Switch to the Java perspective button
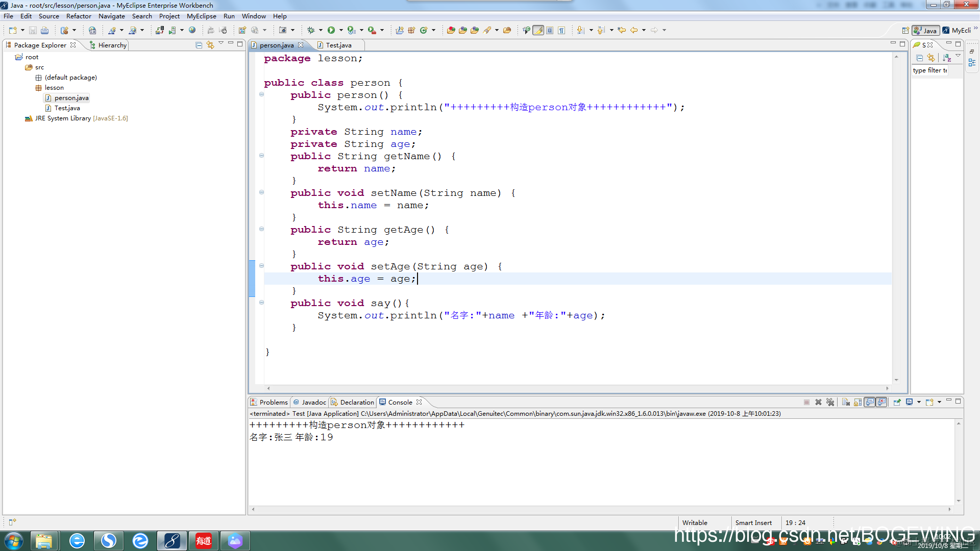Screen dimensions: 980x551 point(926,30)
